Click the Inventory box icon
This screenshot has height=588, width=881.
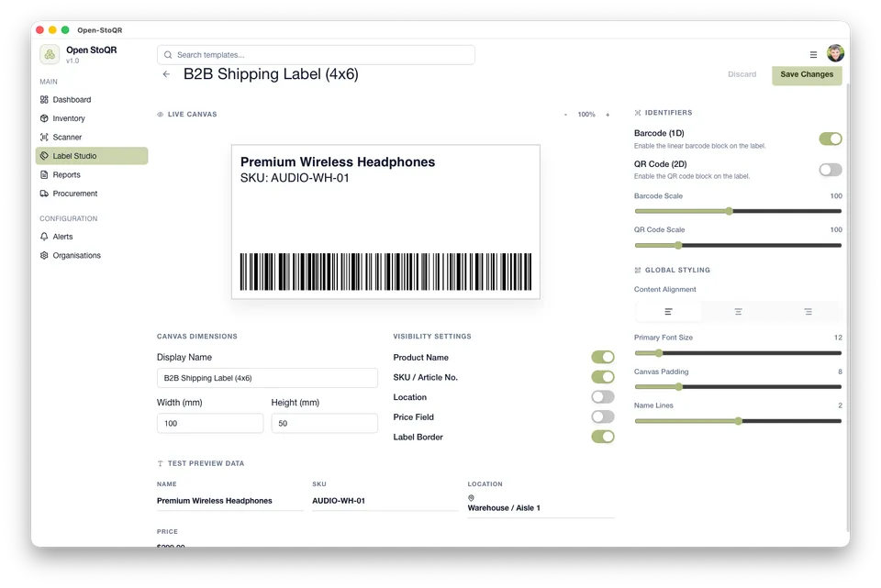point(44,118)
